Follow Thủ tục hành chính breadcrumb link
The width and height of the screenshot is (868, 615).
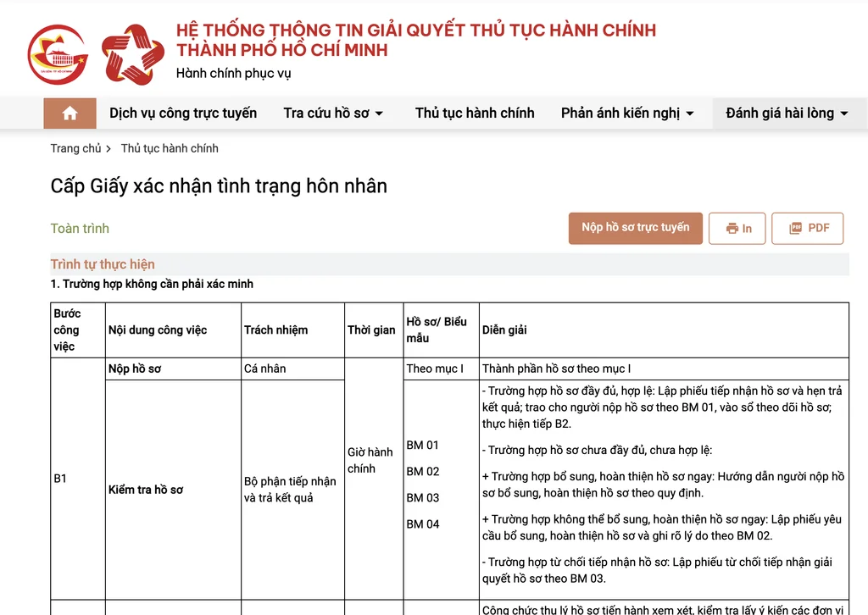pyautogui.click(x=170, y=148)
